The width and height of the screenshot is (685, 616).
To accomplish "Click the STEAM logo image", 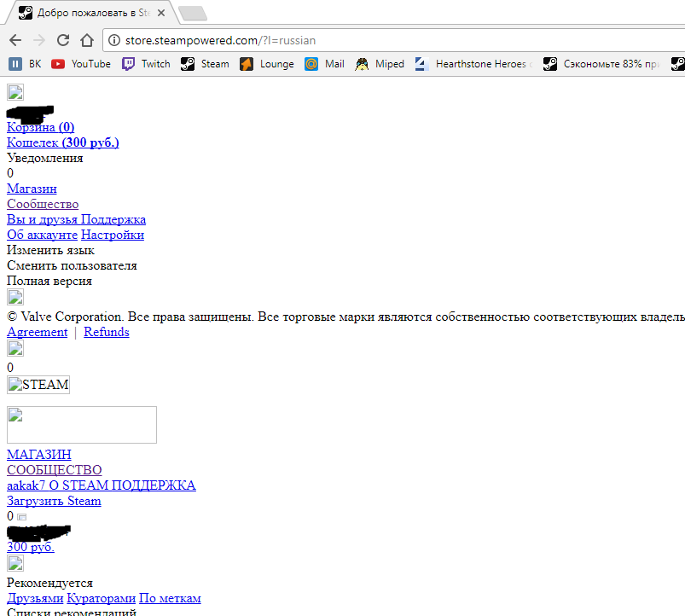I will [x=38, y=385].
